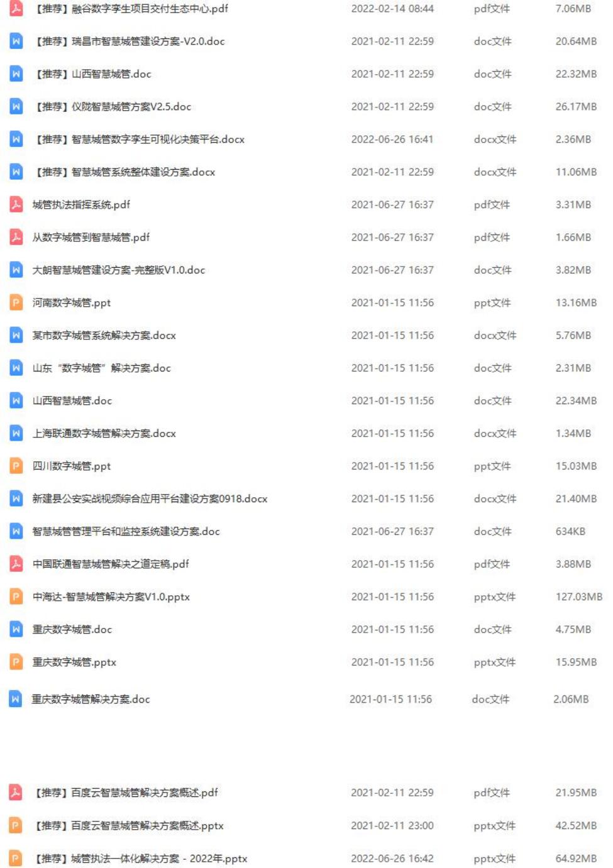Open 【推荐】百度云智慧城管解决方案概述.pdf
This screenshot has height=868, width=613.
[x=125, y=793]
